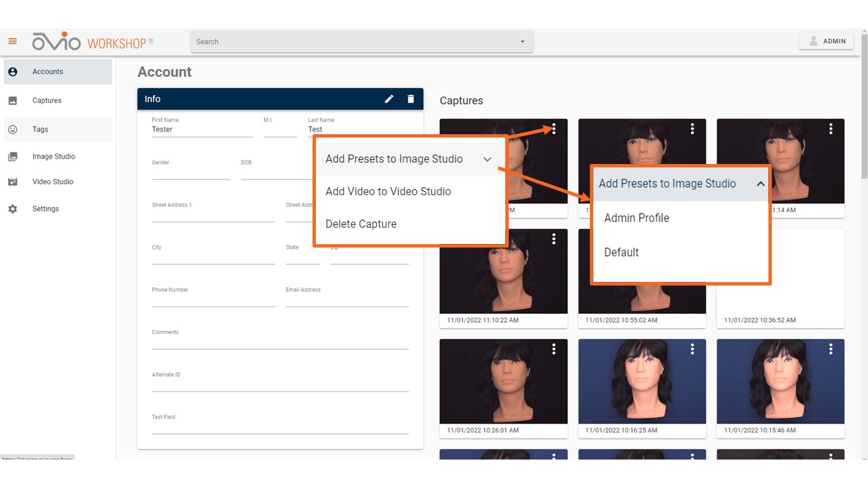The image size is (868, 488).
Task: Click the Test Field input
Action: point(280,424)
